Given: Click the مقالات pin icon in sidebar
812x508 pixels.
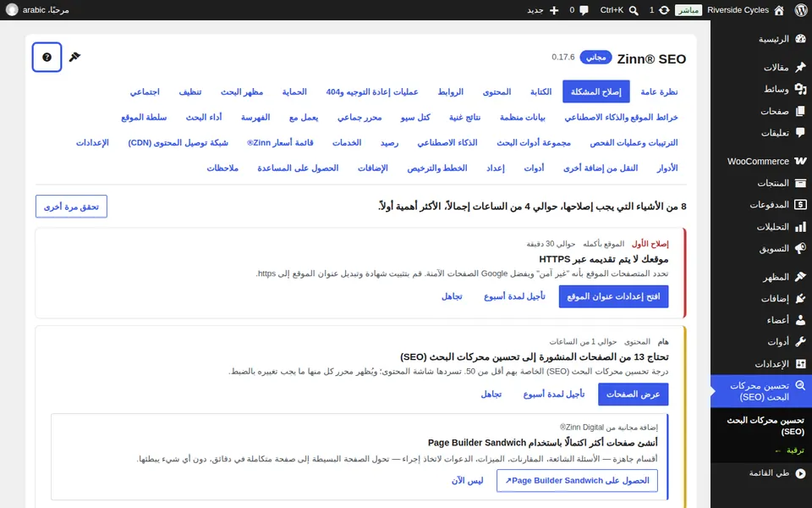Looking at the screenshot, I should pyautogui.click(x=801, y=67).
